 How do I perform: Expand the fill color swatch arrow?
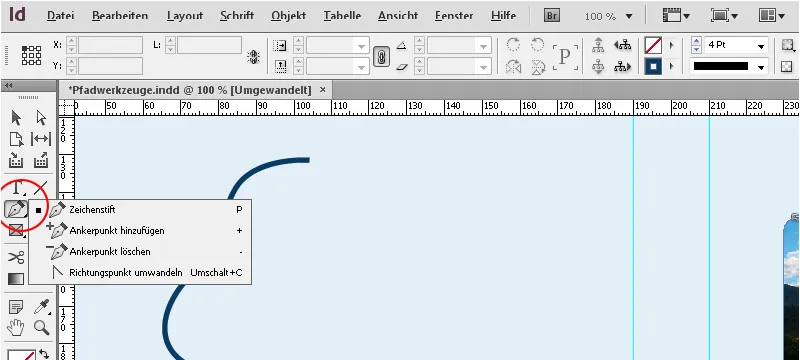click(x=671, y=45)
